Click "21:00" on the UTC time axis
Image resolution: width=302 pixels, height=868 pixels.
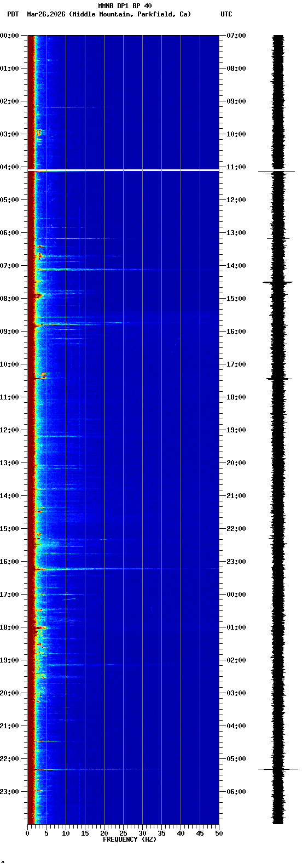[236, 496]
